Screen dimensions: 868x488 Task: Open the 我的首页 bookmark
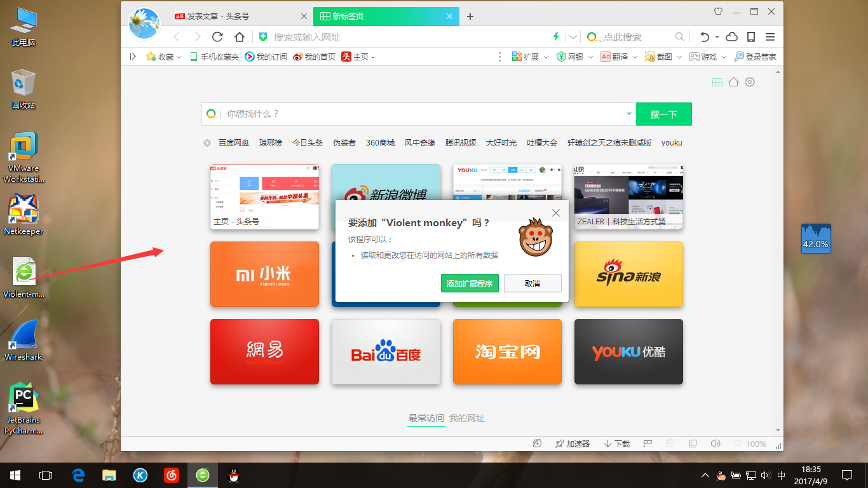(314, 57)
